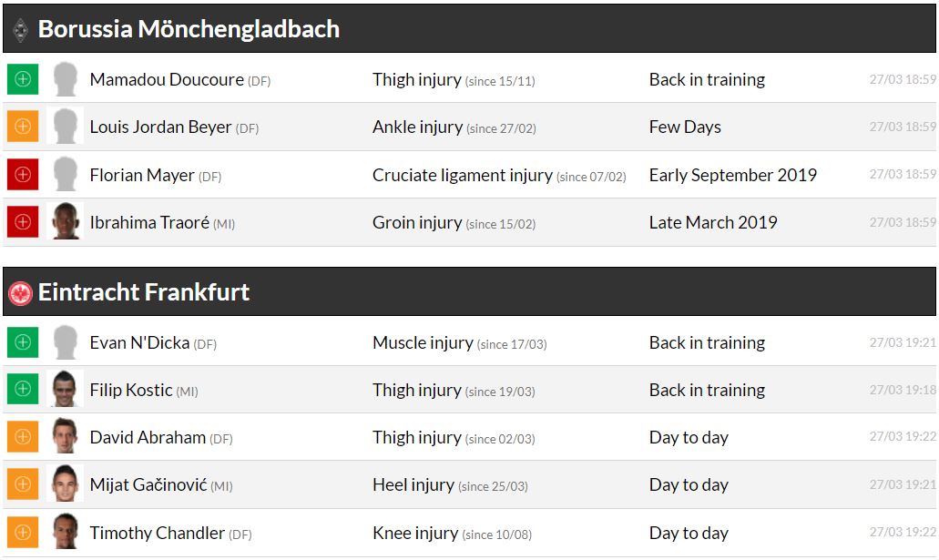Click orange status icon beside Timothy Chandler
The height and width of the screenshot is (560, 939).
pos(23,533)
